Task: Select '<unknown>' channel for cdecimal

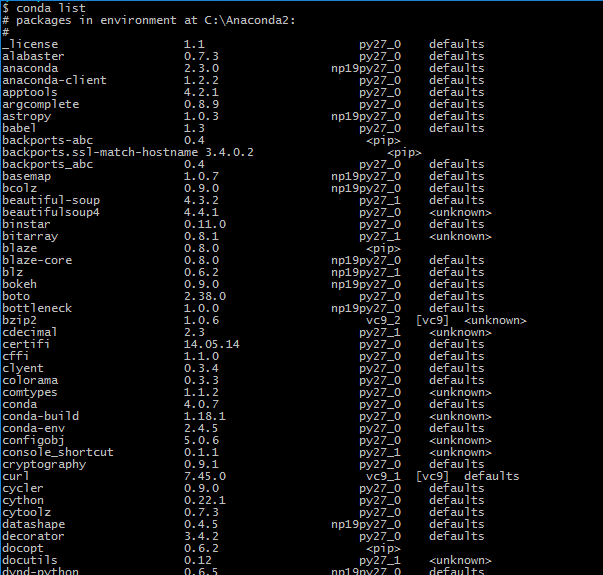Action: (x=460, y=332)
